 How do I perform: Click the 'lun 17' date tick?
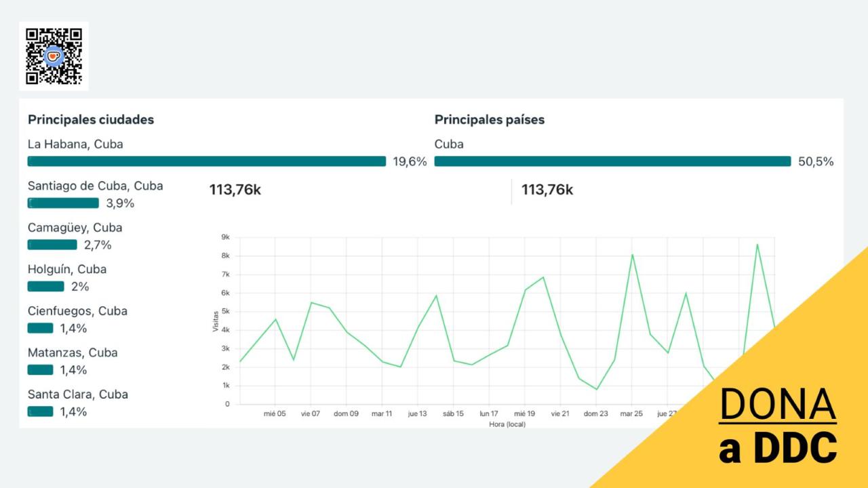tap(489, 413)
